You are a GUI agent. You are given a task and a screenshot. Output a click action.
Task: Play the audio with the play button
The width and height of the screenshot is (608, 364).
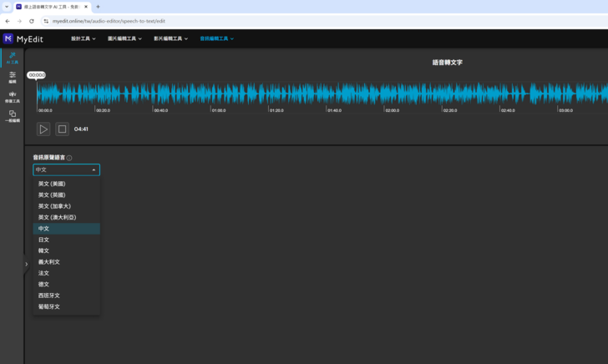click(x=43, y=129)
